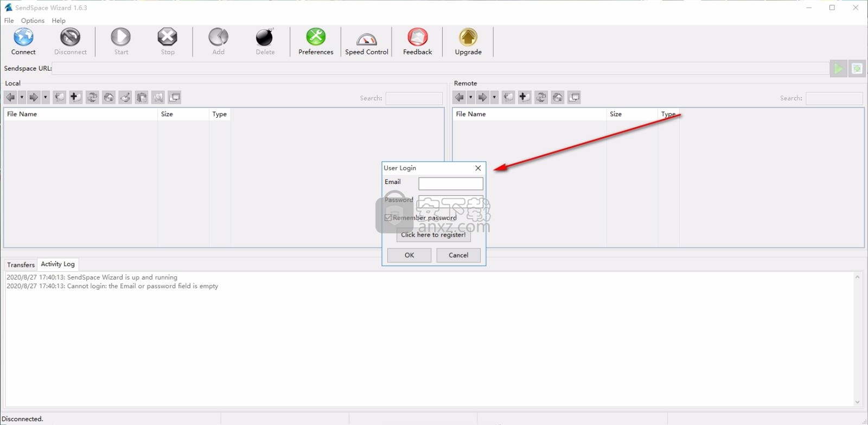Click the Remote Search field
The height and width of the screenshot is (425, 868).
coord(834,98)
